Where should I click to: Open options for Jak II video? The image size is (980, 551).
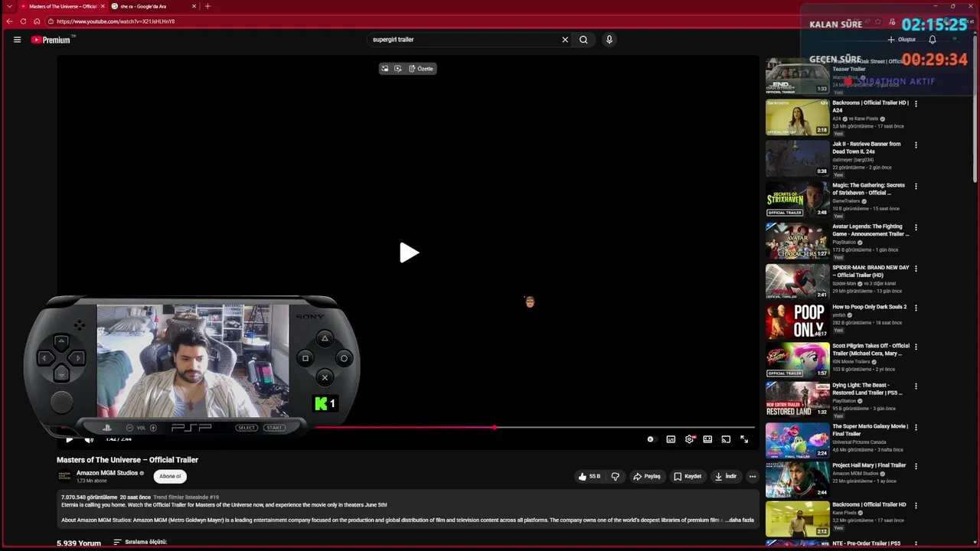916,145
